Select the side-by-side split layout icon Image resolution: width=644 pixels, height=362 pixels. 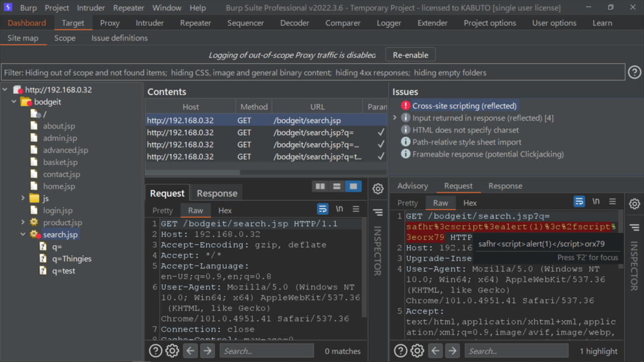320,186
